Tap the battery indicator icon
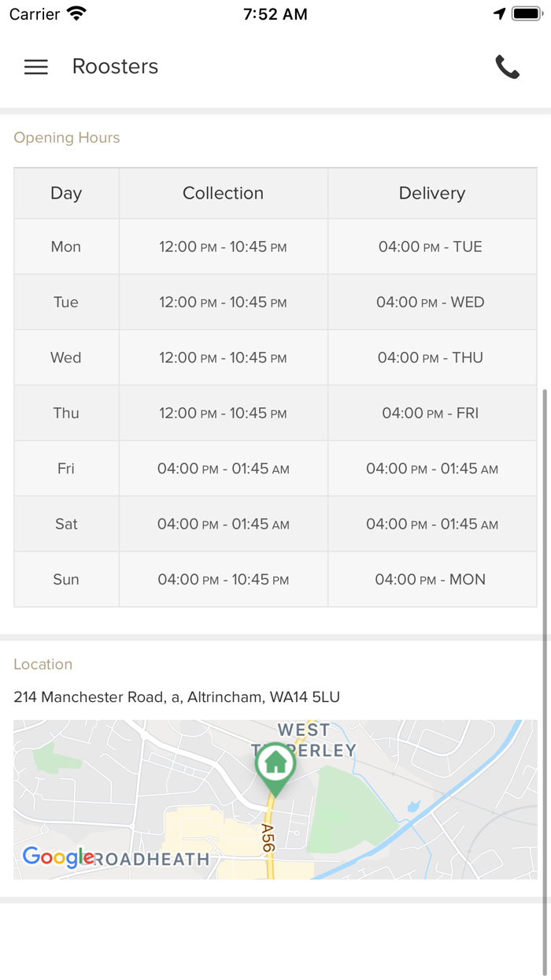 point(527,14)
